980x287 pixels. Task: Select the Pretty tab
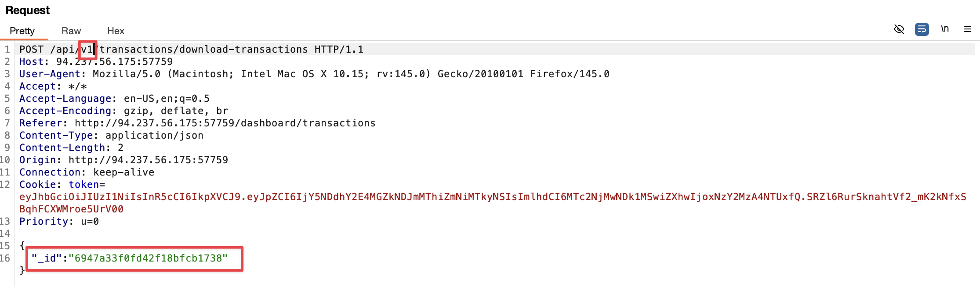pos(22,31)
